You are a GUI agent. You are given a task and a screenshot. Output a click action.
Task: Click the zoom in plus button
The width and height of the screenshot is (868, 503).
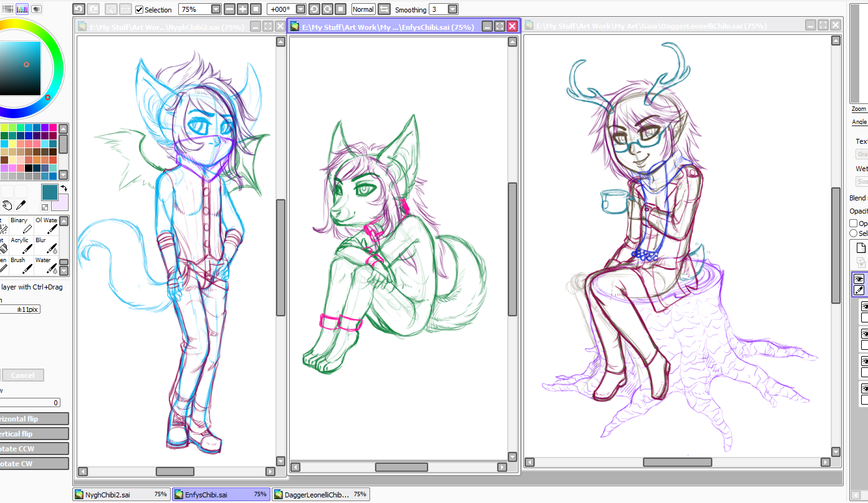pos(242,9)
